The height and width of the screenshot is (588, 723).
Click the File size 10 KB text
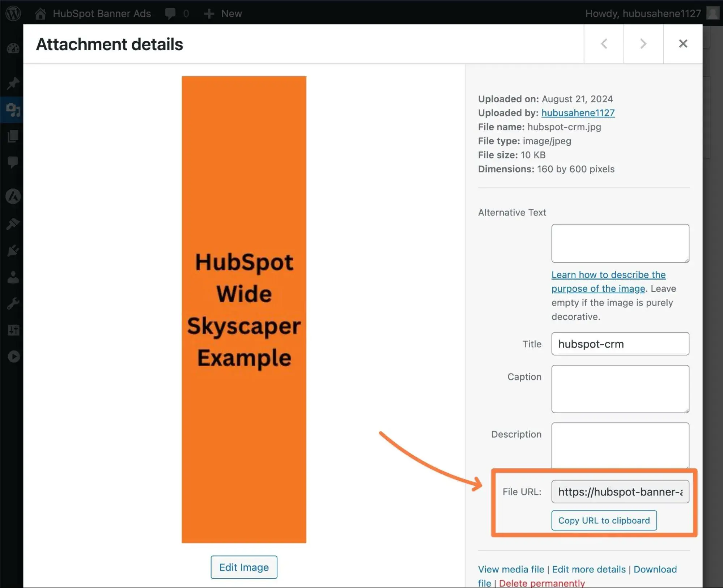pos(512,155)
